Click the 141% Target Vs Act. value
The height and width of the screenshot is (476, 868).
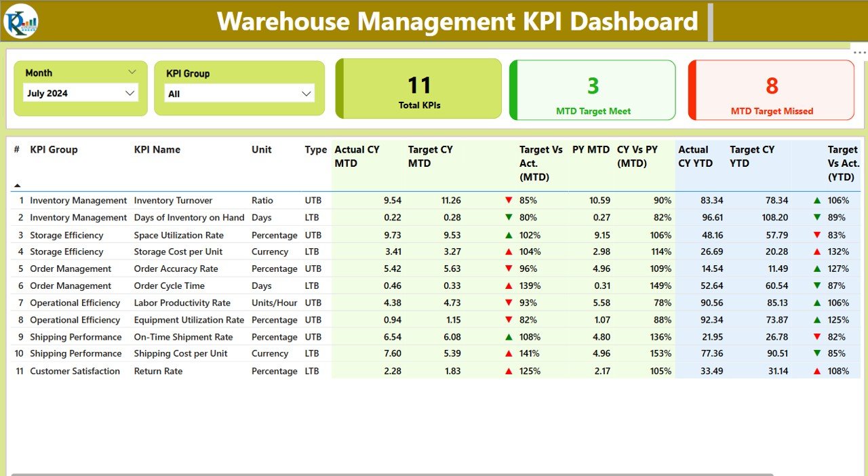[x=530, y=353]
